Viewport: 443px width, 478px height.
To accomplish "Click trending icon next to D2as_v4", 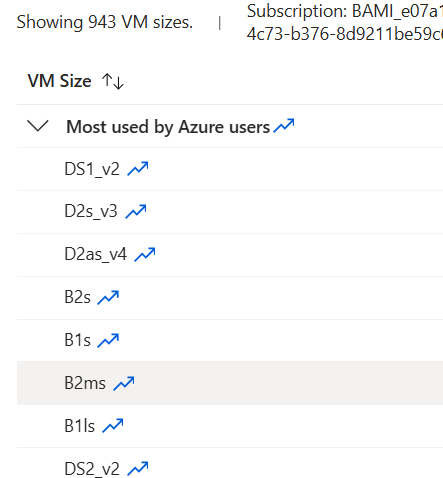I will tap(145, 254).
